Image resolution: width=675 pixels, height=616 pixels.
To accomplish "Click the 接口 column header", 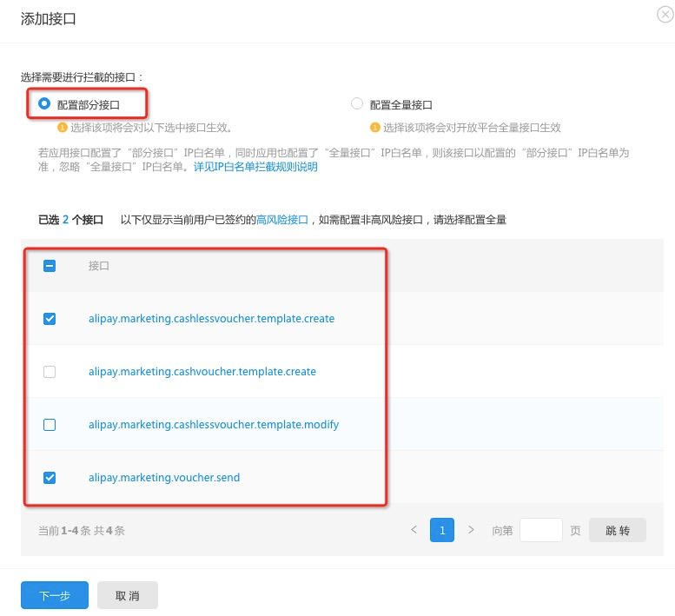I will pos(99,266).
